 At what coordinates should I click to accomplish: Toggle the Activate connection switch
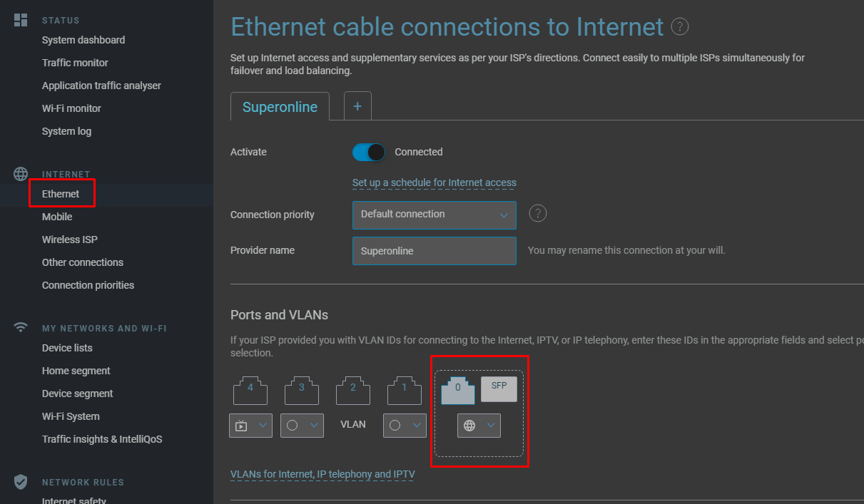pyautogui.click(x=369, y=152)
